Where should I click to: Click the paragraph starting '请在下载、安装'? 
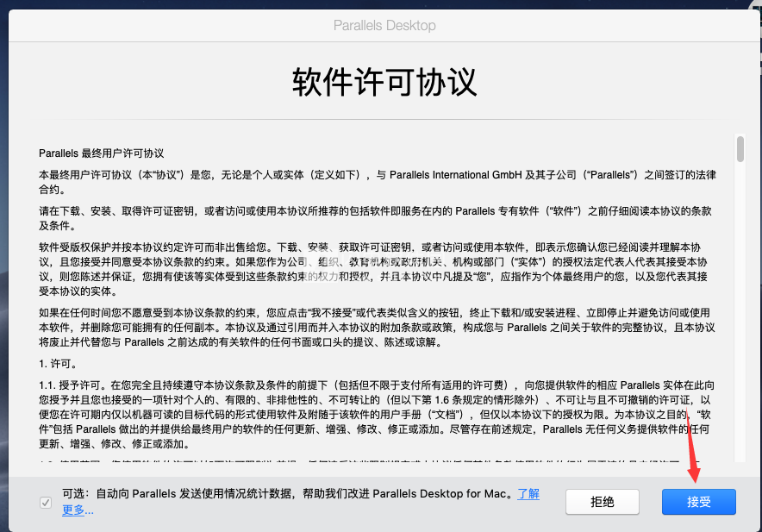pyautogui.click(x=375, y=218)
